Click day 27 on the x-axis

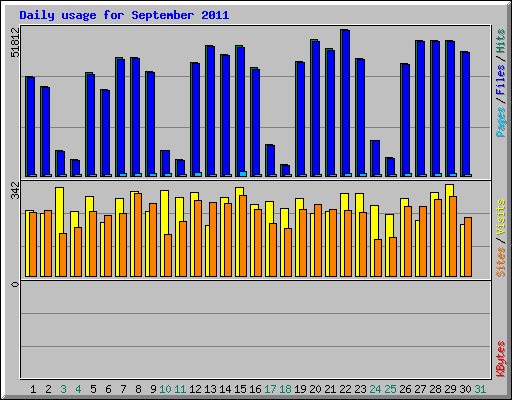coord(420,389)
